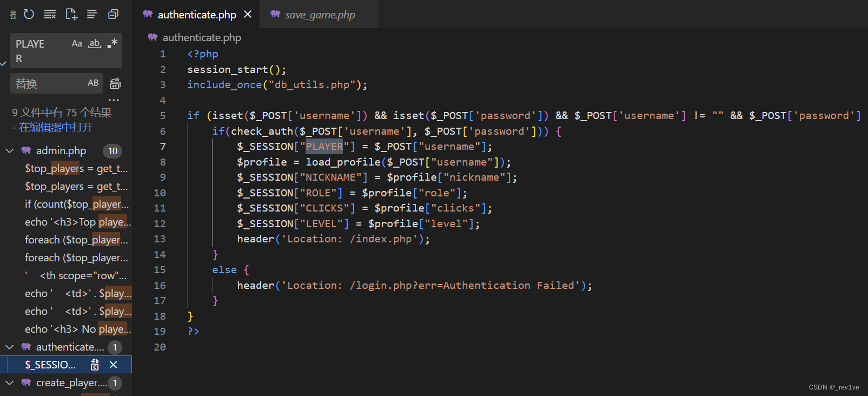Image resolution: width=868 pixels, height=396 pixels.
Task: Click in the PLAYER search input field
Action: click(41, 51)
